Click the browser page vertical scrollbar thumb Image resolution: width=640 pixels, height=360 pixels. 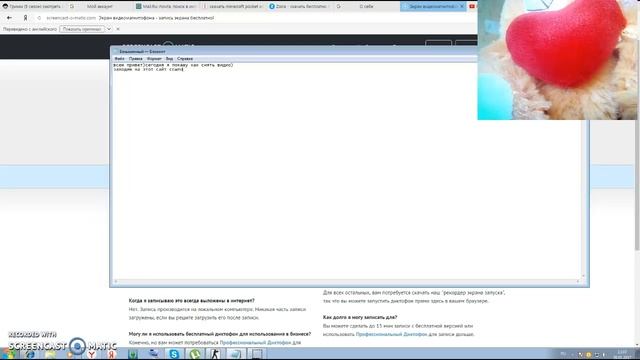(x=637, y=185)
